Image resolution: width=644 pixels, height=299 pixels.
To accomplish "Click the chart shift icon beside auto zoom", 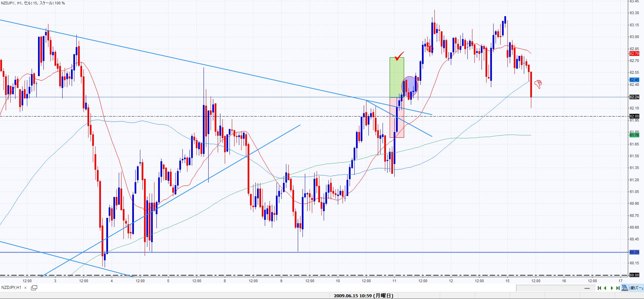I will (x=624, y=288).
